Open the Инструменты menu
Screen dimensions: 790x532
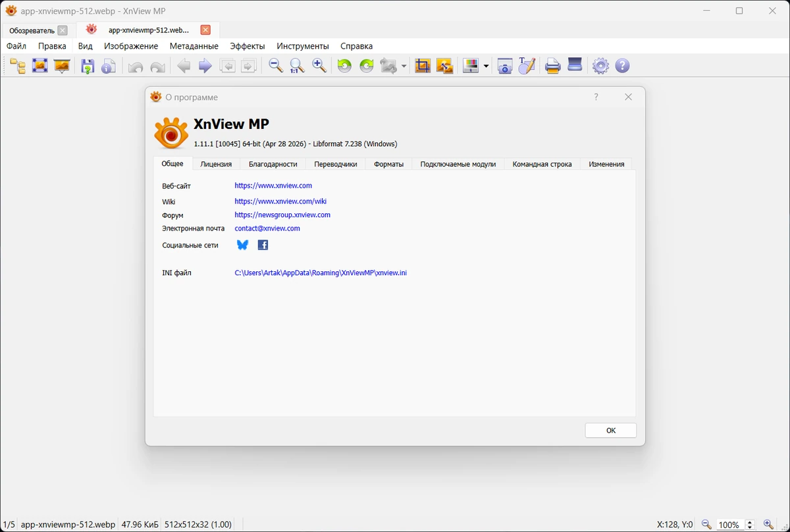click(x=303, y=46)
